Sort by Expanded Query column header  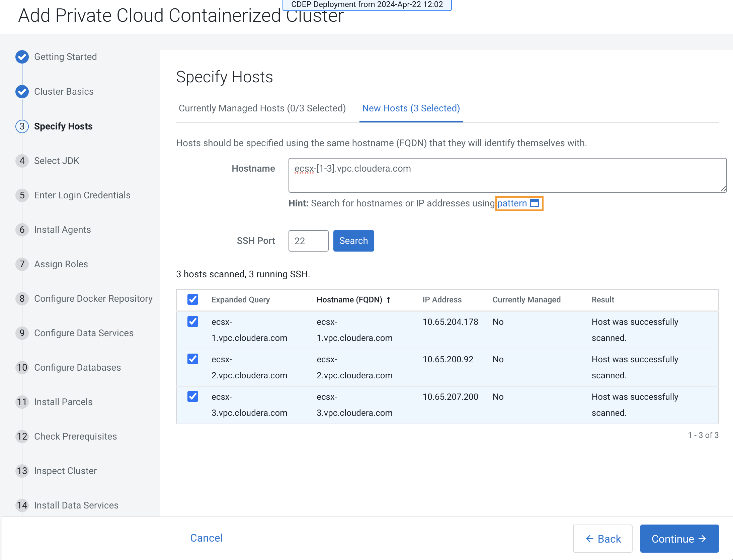click(241, 300)
